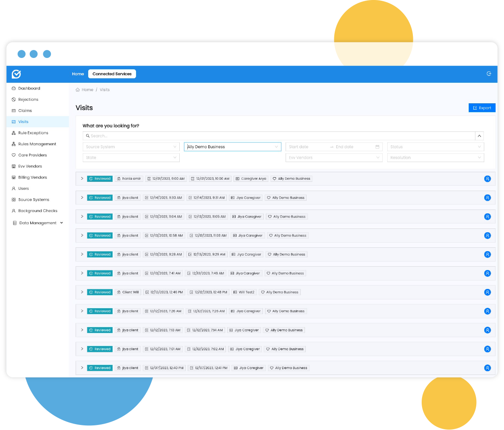Go to Rule Exceptions page

click(33, 133)
